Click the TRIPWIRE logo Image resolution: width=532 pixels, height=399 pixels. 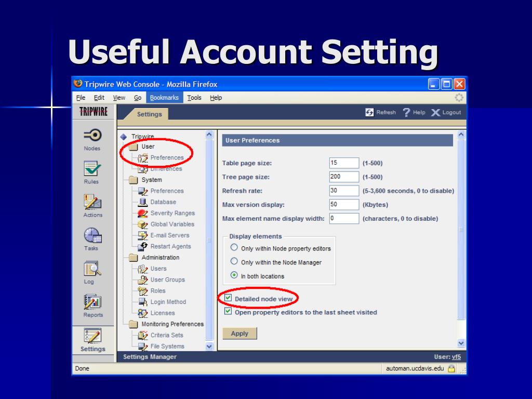(x=94, y=112)
